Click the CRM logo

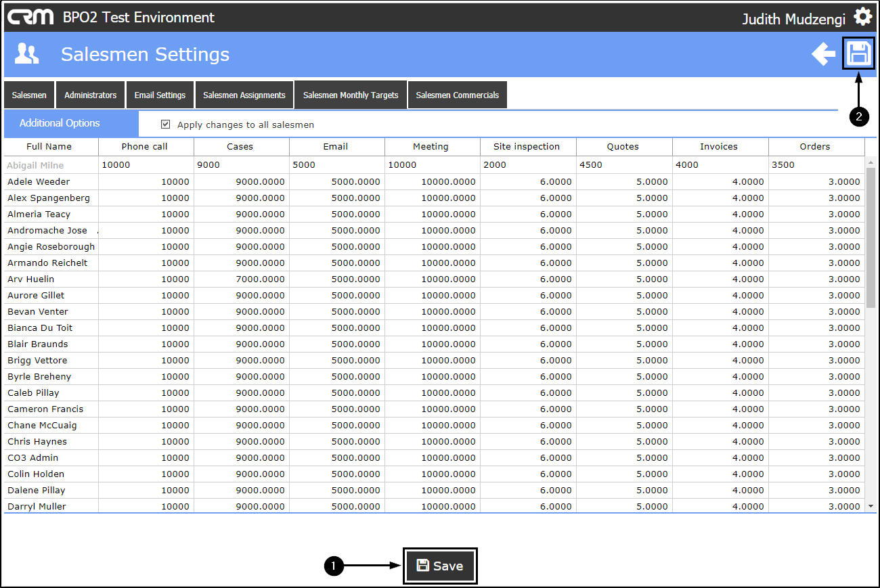click(x=30, y=17)
